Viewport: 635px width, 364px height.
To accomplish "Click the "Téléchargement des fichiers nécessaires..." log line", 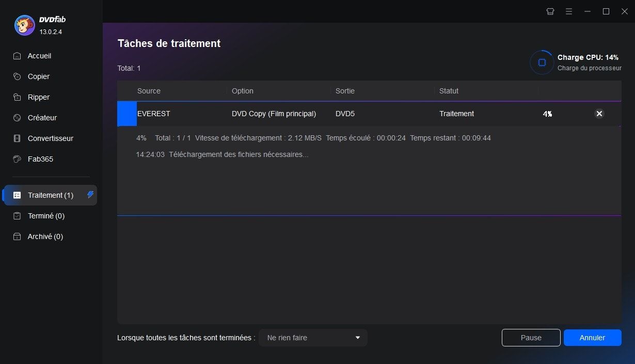I will click(239, 154).
